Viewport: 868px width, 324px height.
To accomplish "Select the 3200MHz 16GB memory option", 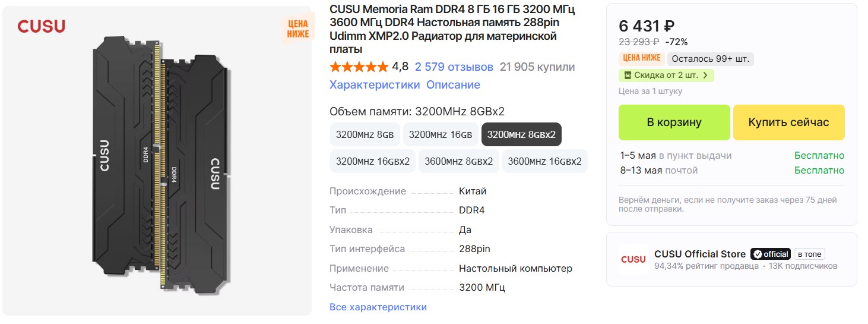I will tap(440, 134).
